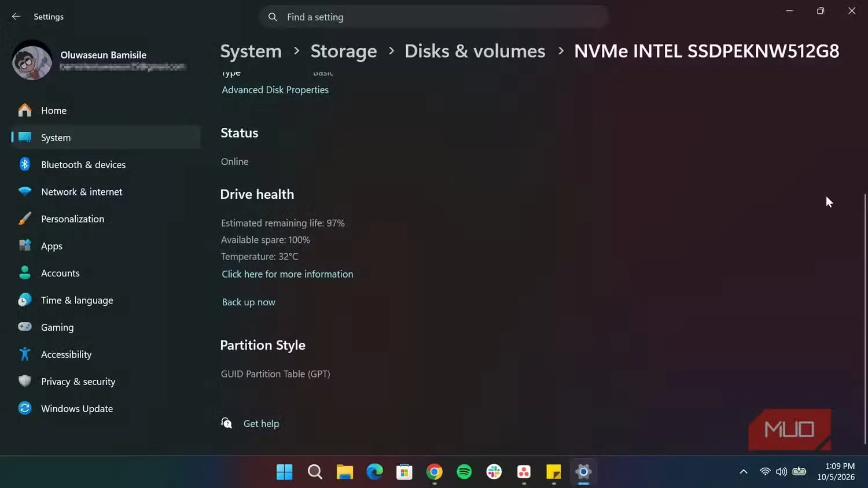The height and width of the screenshot is (488, 868).
Task: Open Slack from taskbar
Action: (x=494, y=472)
